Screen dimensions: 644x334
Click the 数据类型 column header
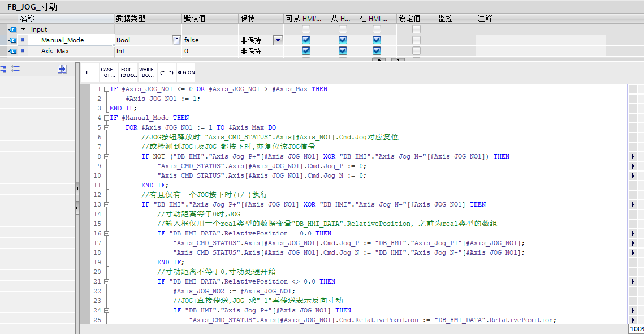(148, 19)
